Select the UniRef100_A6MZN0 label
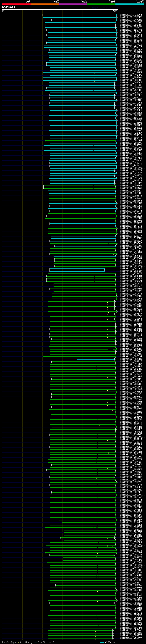 coord(131,359)
